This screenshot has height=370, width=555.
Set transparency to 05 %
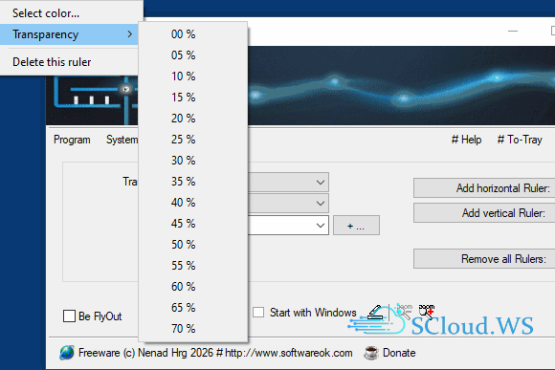coord(193,55)
